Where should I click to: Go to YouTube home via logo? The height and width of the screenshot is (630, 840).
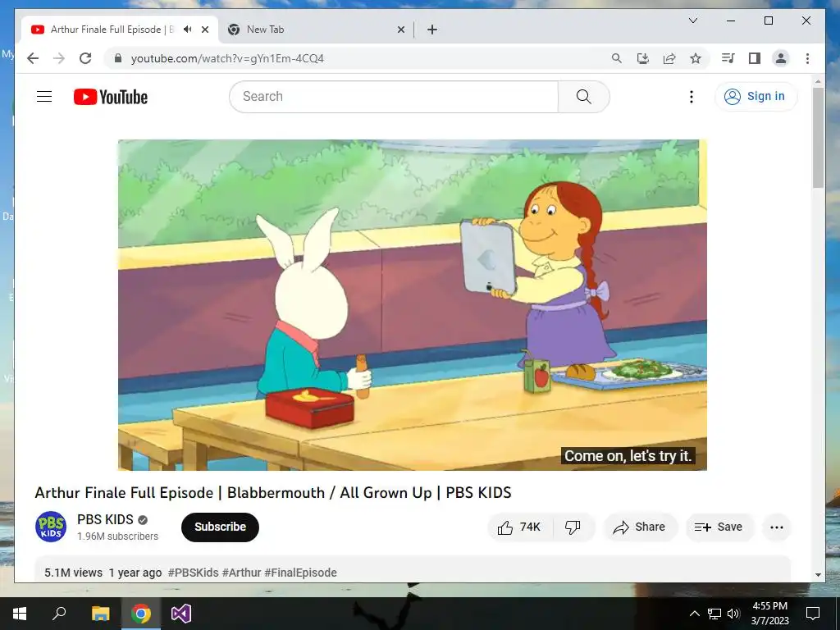[x=111, y=97]
